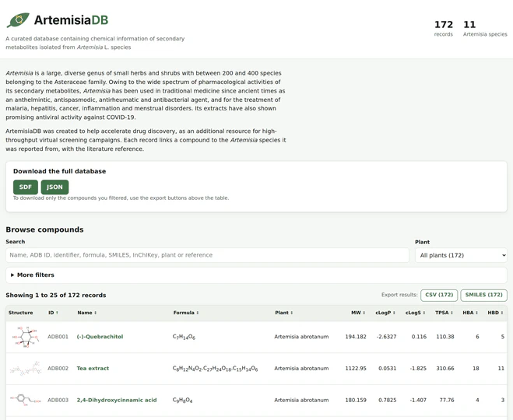Viewport: 513px width, 420px height.
Task: Click the 1122.95 molecular weight value
Action: point(356,369)
